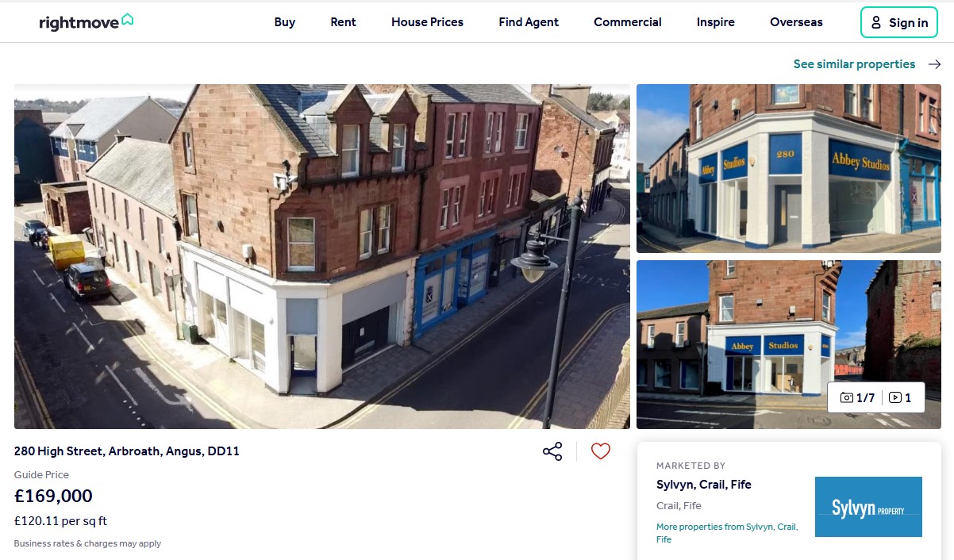Viewport: 954px width, 560px height.
Task: Open the photo gallery camera counter 1/7
Action: point(857,398)
